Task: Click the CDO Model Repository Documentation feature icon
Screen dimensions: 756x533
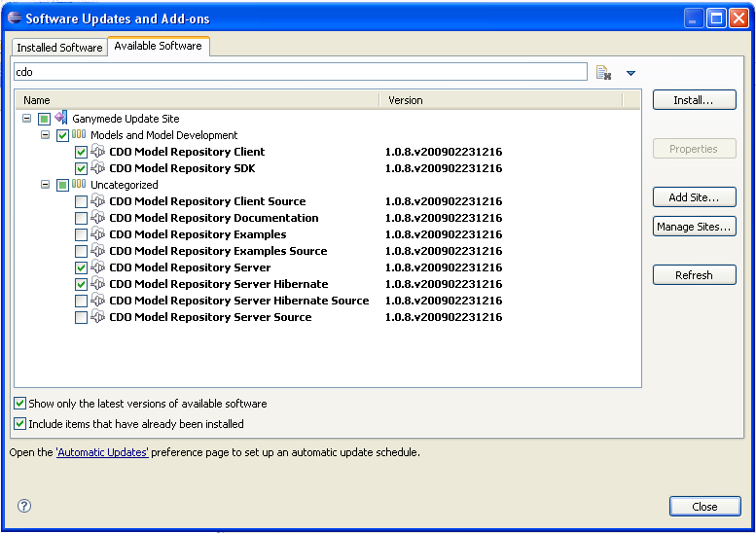Action: 98,217
